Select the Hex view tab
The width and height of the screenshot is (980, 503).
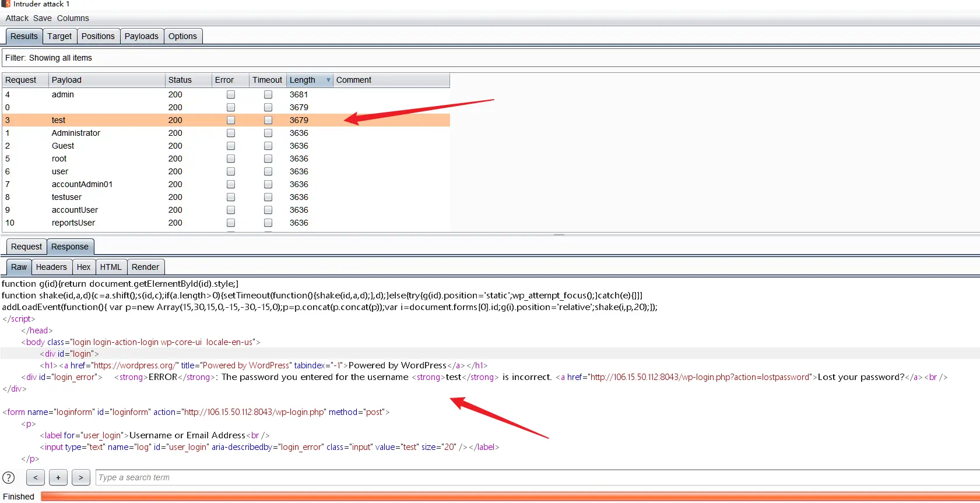84,267
